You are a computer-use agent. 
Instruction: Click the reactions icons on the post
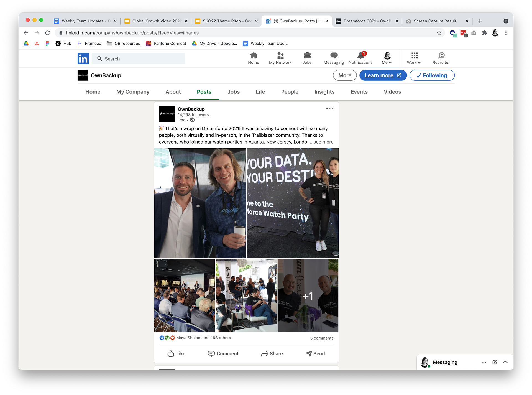[x=167, y=338]
